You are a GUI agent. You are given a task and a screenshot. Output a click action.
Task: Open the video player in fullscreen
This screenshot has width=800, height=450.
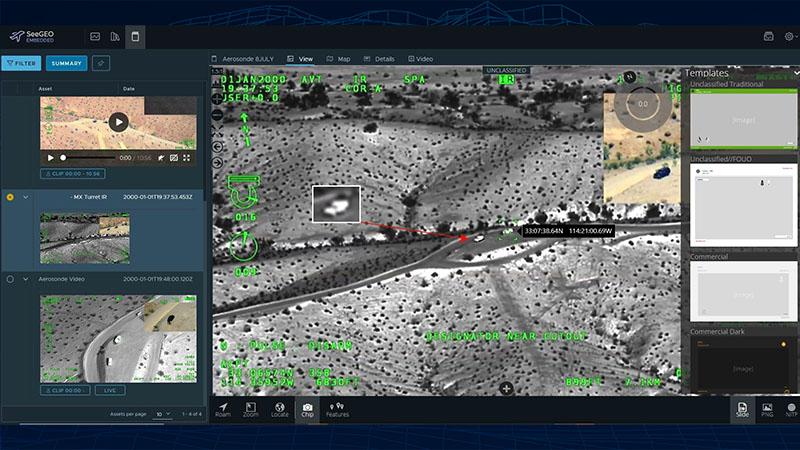186,158
